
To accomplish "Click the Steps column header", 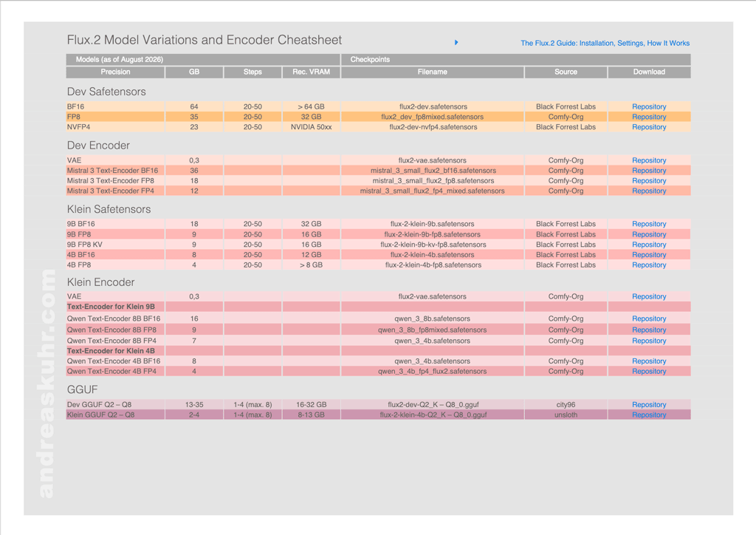I will click(252, 72).
